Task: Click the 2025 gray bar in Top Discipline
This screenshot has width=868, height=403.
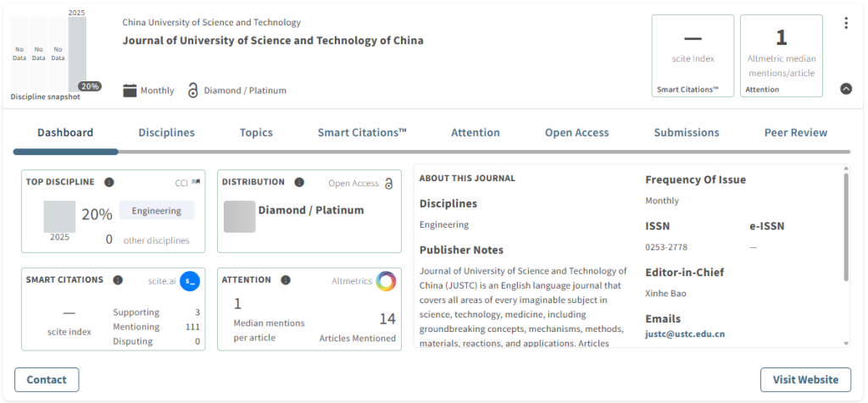Action: (60, 216)
